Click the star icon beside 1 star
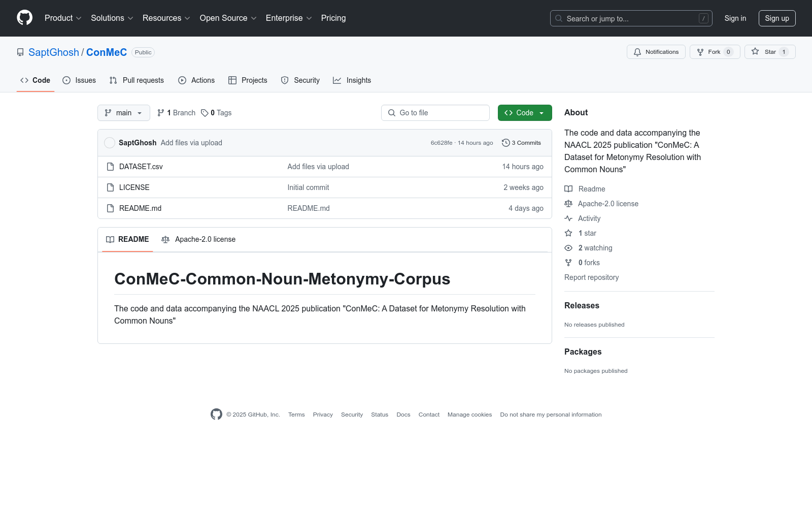 (568, 233)
